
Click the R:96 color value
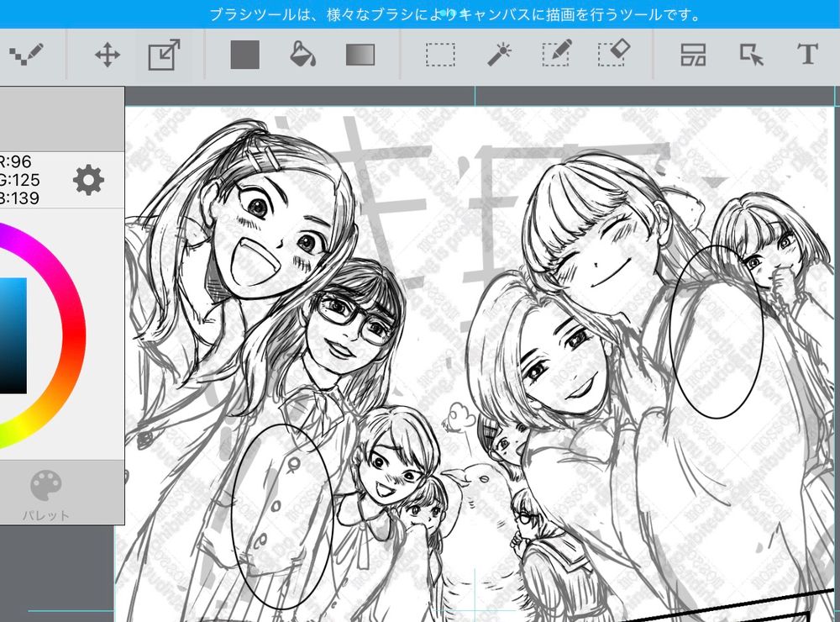click(15, 161)
